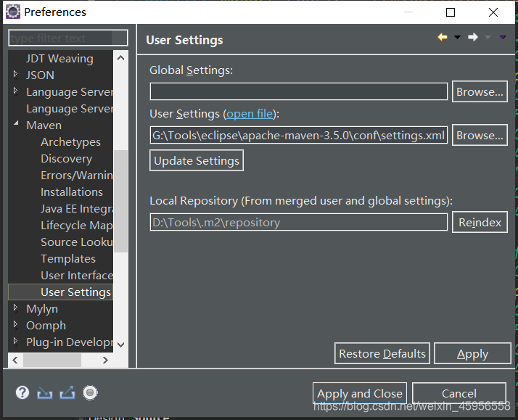Click the tree scroll right arrow
518x420 pixels.
click(105, 360)
